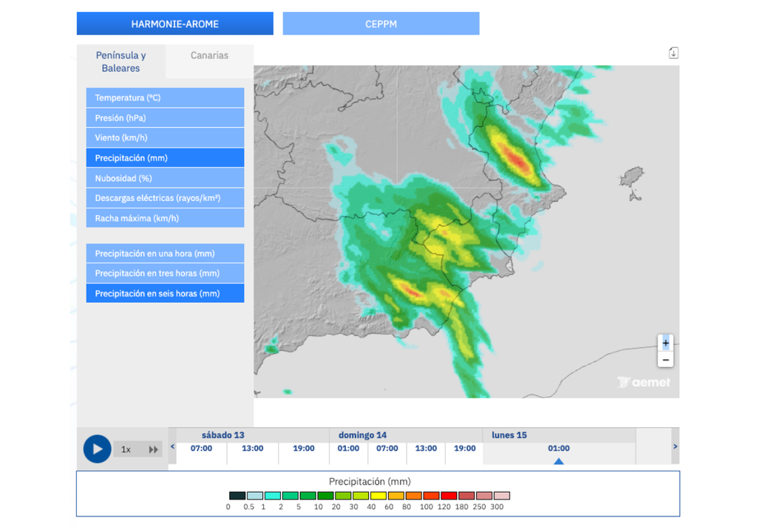Switch to the CEPPM model tab
The image size is (757, 532).
[x=381, y=24]
